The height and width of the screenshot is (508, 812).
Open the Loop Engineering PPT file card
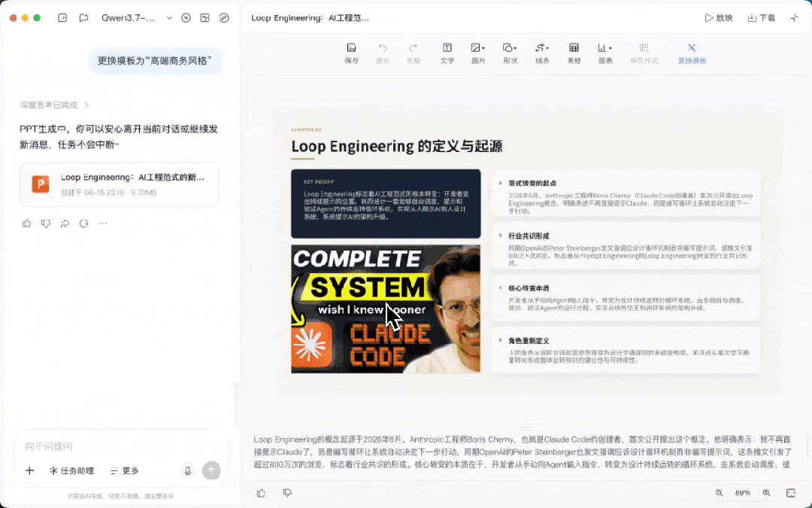[119, 184]
